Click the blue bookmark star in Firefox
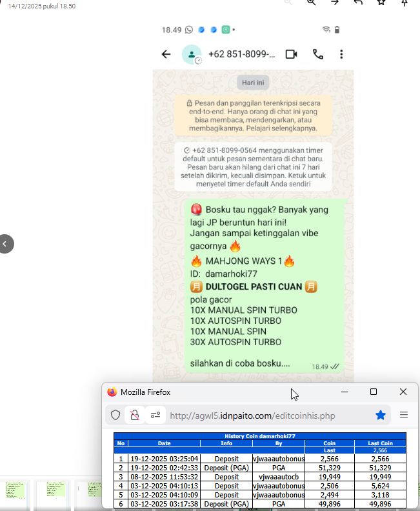The image size is (420, 511). [381, 415]
